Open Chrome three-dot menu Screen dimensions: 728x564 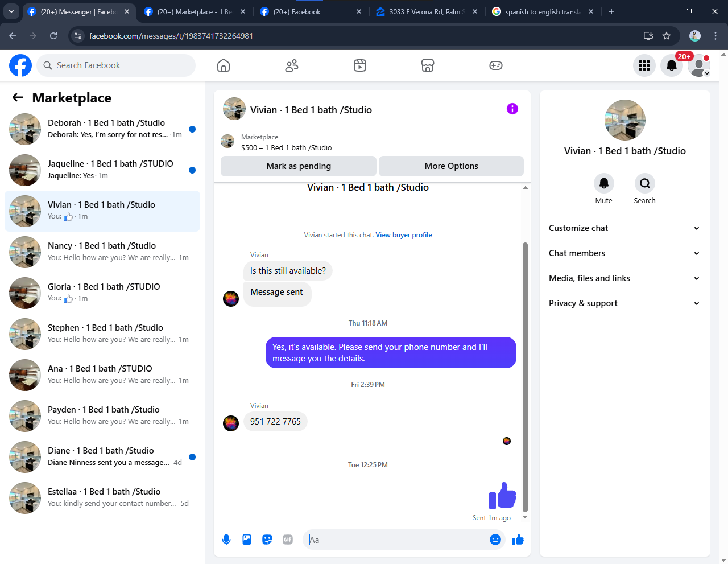715,36
